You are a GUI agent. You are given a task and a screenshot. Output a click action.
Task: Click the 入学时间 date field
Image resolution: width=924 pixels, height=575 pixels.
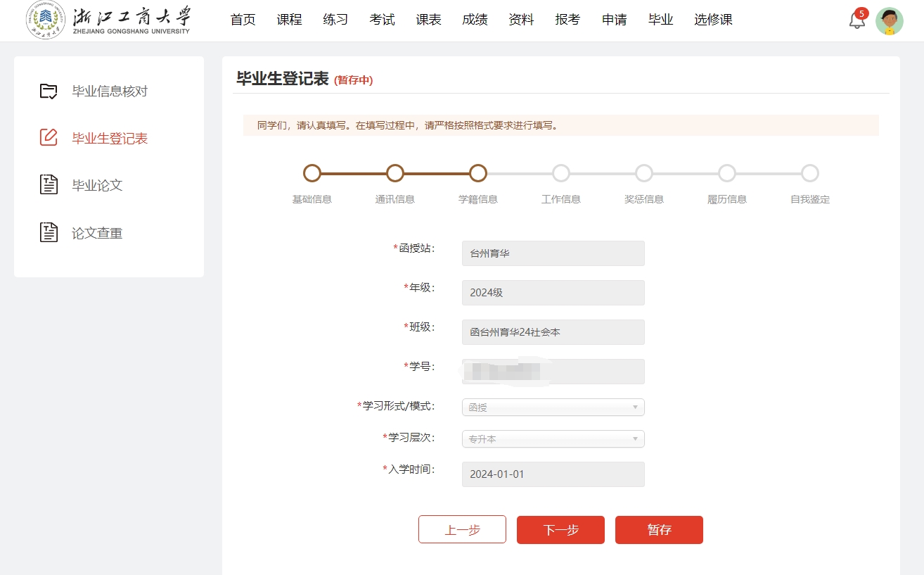(553, 474)
